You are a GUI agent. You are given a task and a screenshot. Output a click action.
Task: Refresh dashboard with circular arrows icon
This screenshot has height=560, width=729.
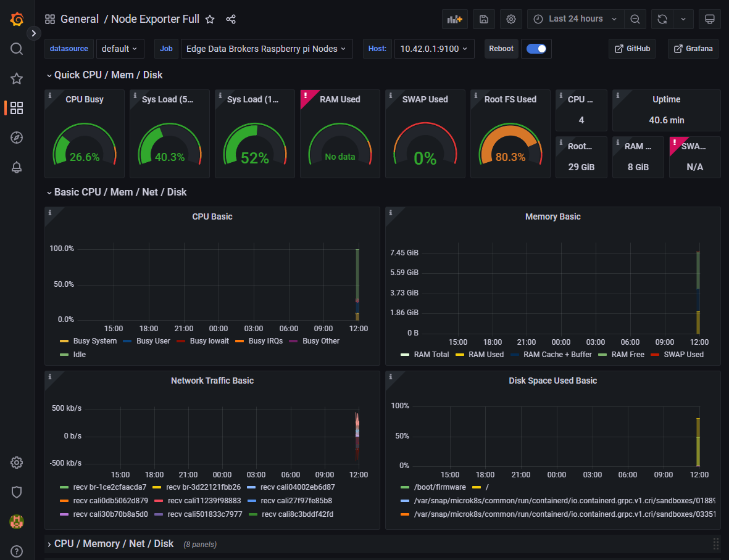click(x=662, y=19)
